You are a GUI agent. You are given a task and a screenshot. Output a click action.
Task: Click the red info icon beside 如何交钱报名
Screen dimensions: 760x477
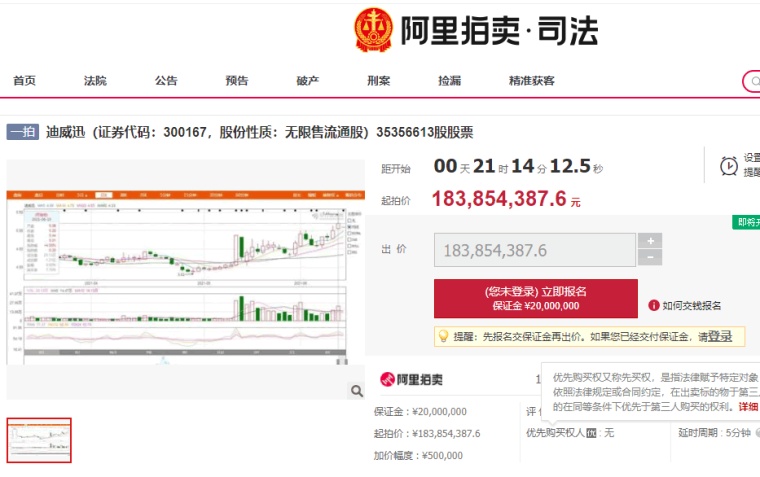[654, 305]
